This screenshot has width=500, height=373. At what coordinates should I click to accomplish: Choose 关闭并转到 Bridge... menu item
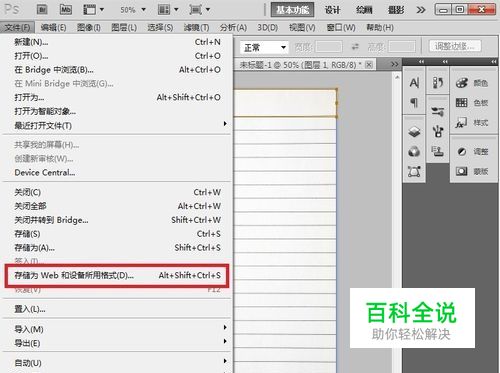(x=117, y=220)
